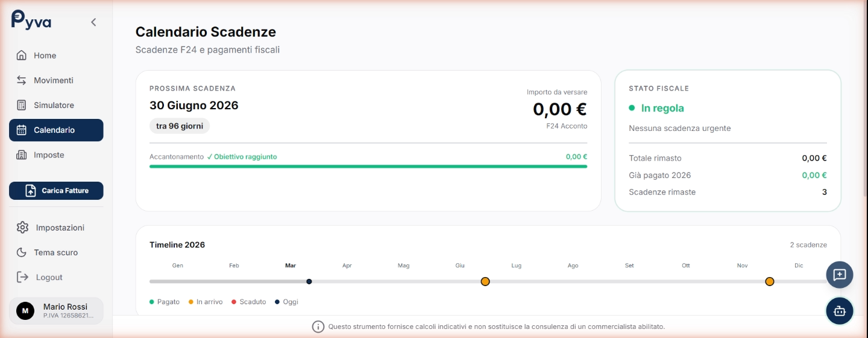
Task: Click the info icon in the disclaimer footer
Action: pyautogui.click(x=318, y=327)
